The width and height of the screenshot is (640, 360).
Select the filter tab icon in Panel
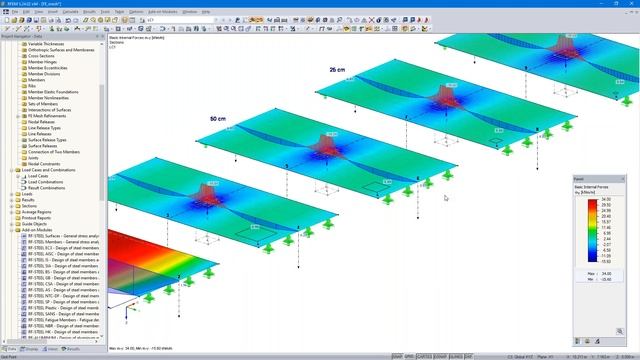[x=597, y=341]
